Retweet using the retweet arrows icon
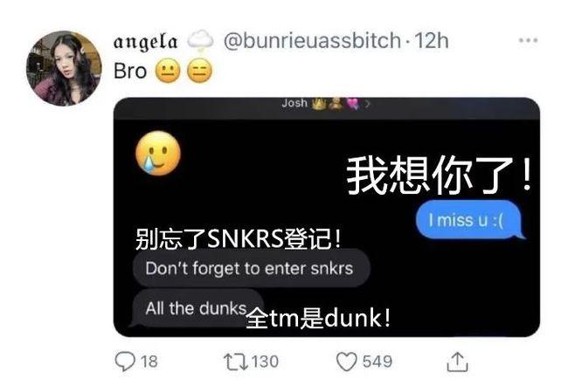 click(235, 361)
